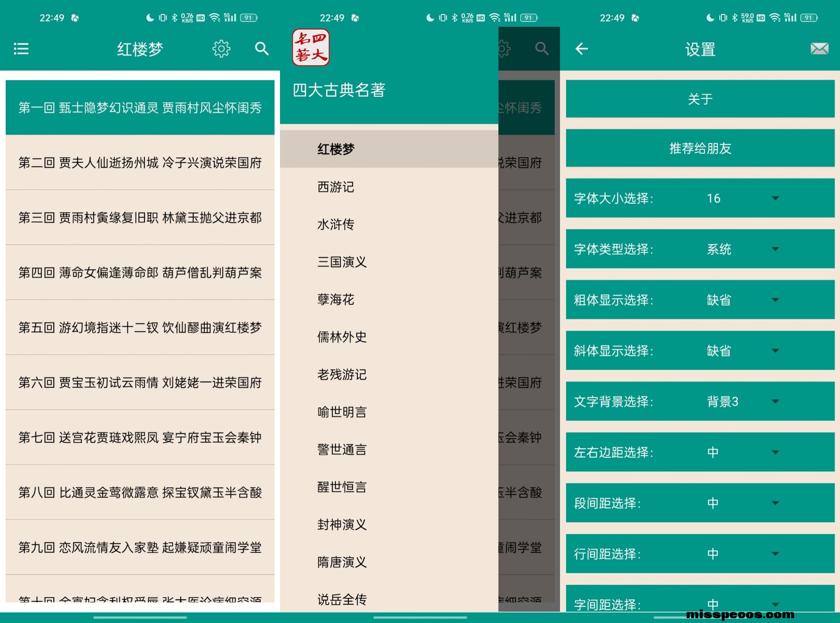Tap the 关于 button

click(700, 99)
